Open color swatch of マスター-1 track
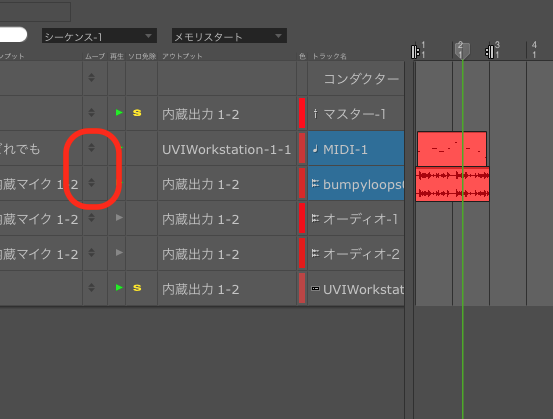 [302, 113]
